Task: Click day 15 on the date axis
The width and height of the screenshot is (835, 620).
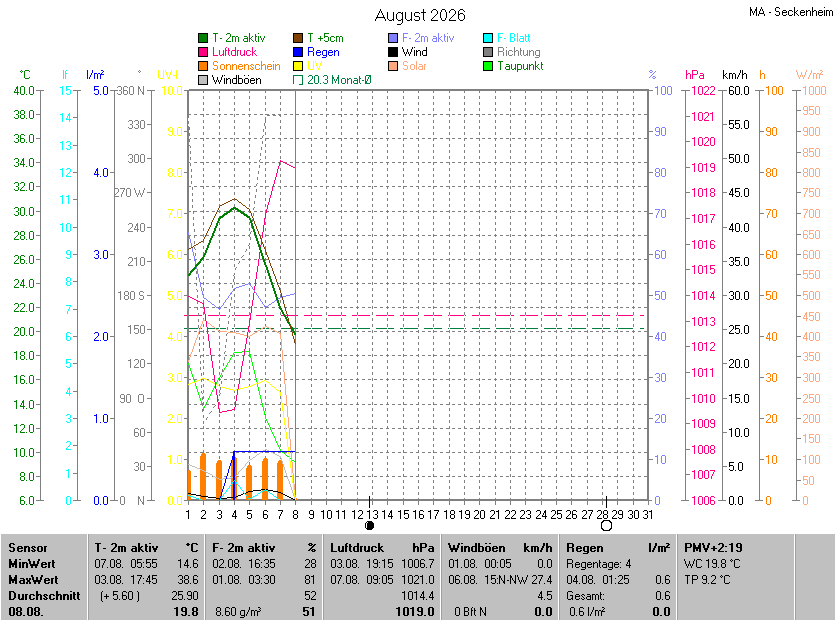Action: [403, 515]
